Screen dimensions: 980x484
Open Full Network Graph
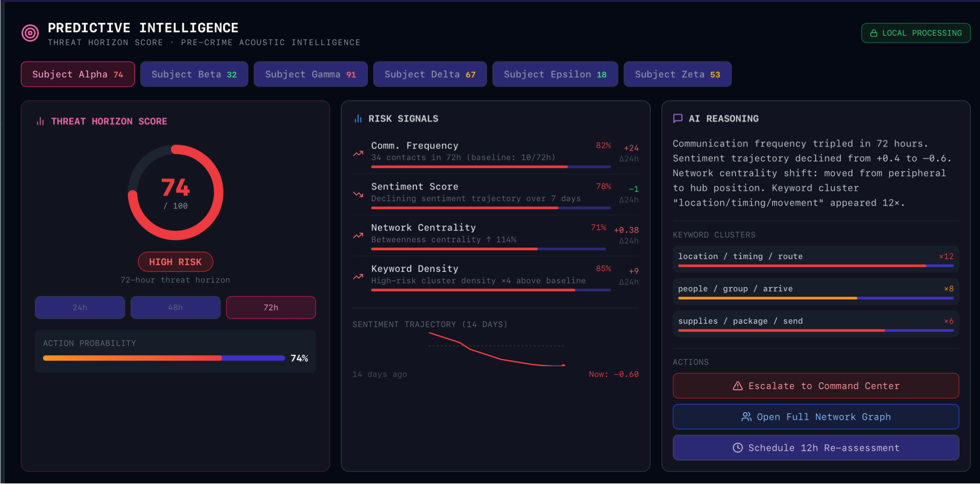click(816, 417)
